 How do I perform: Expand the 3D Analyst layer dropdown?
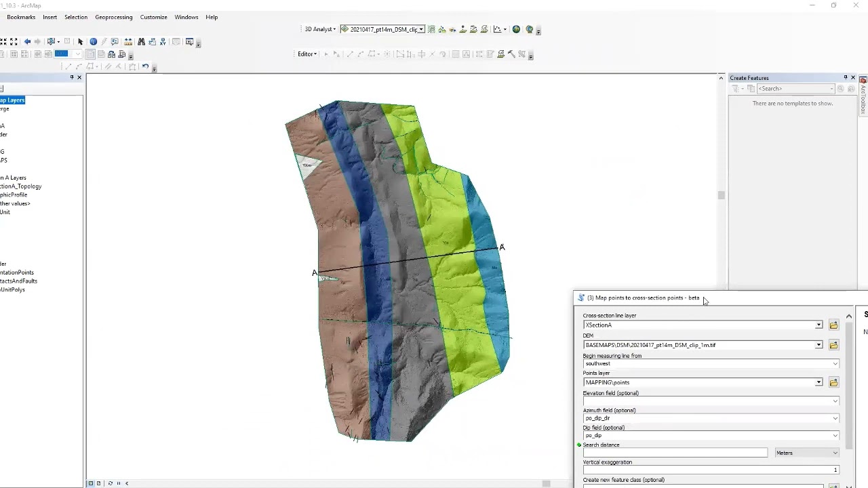421,29
